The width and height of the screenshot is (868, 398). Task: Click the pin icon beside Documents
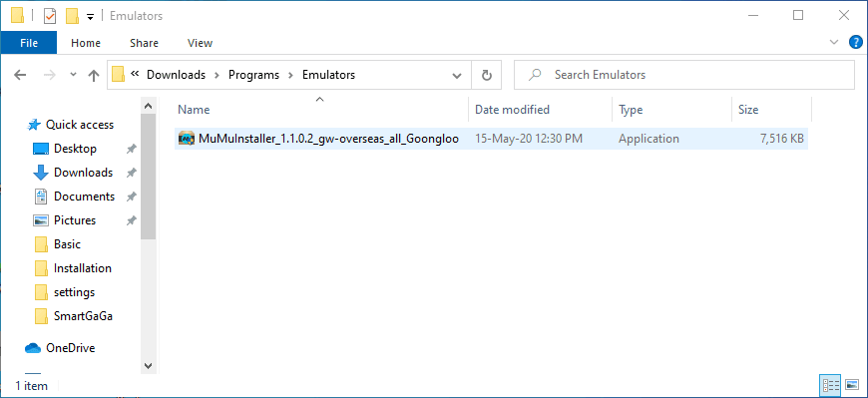click(x=131, y=197)
